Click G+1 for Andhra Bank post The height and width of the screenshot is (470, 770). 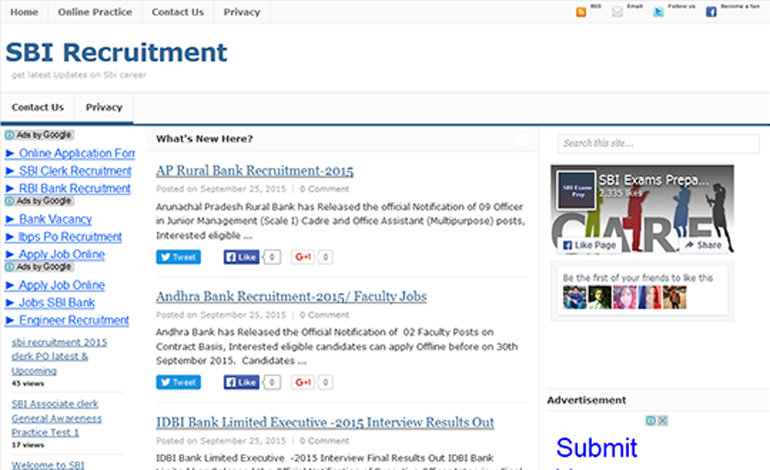click(303, 382)
